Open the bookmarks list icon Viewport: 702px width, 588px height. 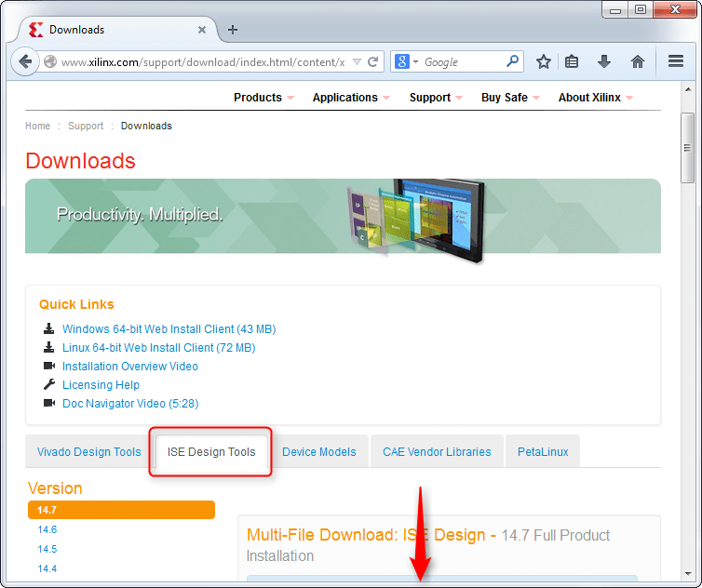click(573, 61)
